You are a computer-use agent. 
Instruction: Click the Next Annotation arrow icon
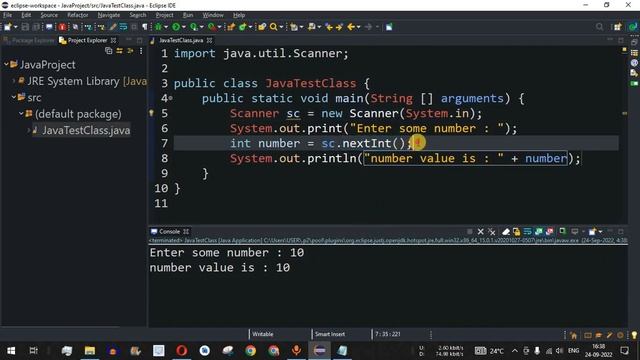point(293,27)
